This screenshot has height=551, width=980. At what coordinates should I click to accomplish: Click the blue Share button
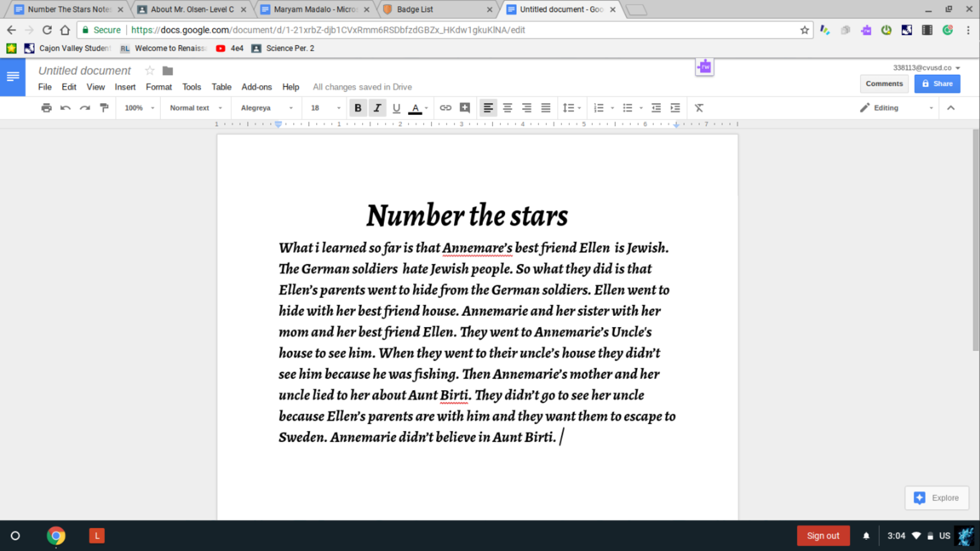(x=937, y=83)
